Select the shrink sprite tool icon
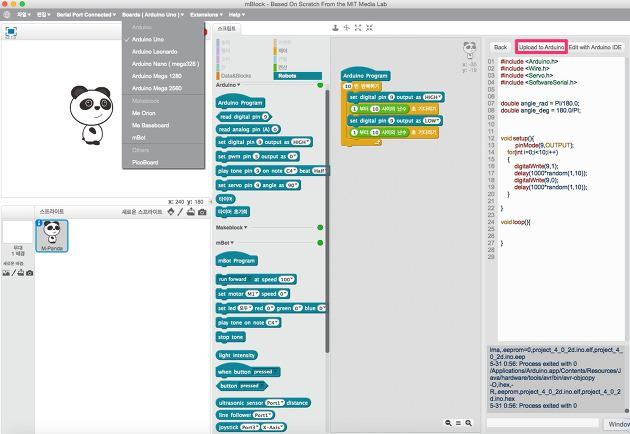 pos(369,28)
